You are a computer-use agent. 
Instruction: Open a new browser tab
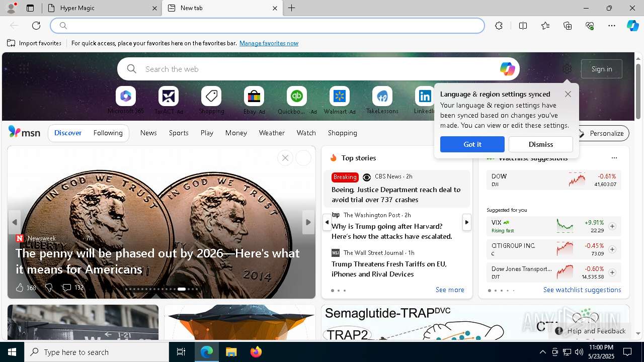pos(291,8)
